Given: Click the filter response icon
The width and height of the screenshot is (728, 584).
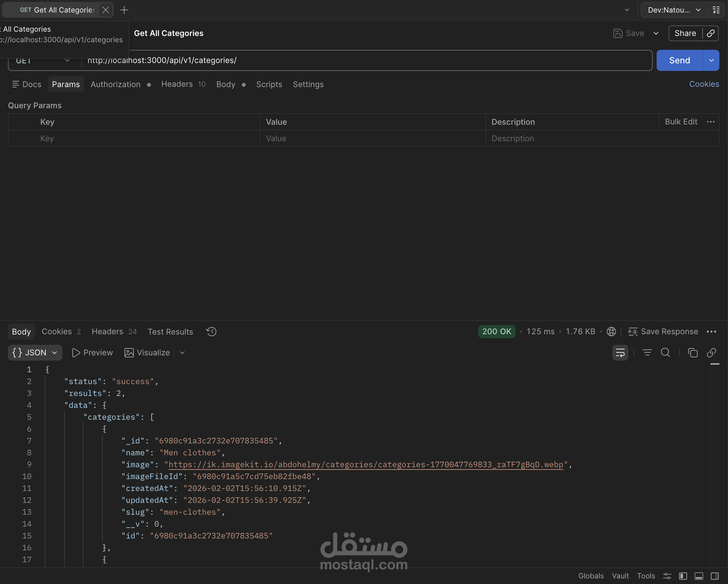Looking at the screenshot, I should click(647, 353).
